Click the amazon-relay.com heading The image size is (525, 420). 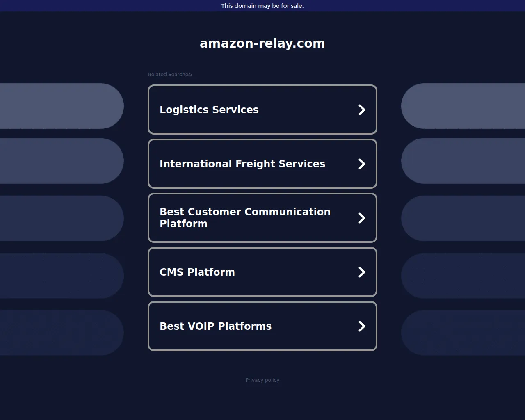pyautogui.click(x=262, y=43)
